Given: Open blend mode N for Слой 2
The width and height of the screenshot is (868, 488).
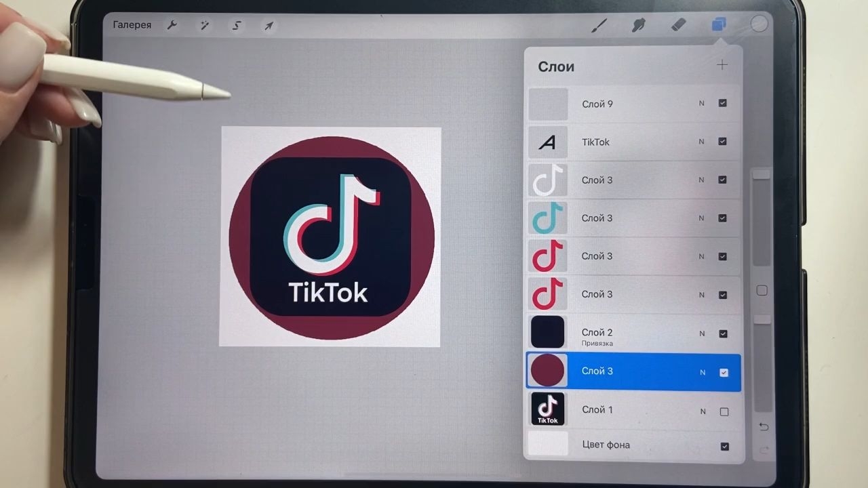Looking at the screenshot, I should 702,333.
